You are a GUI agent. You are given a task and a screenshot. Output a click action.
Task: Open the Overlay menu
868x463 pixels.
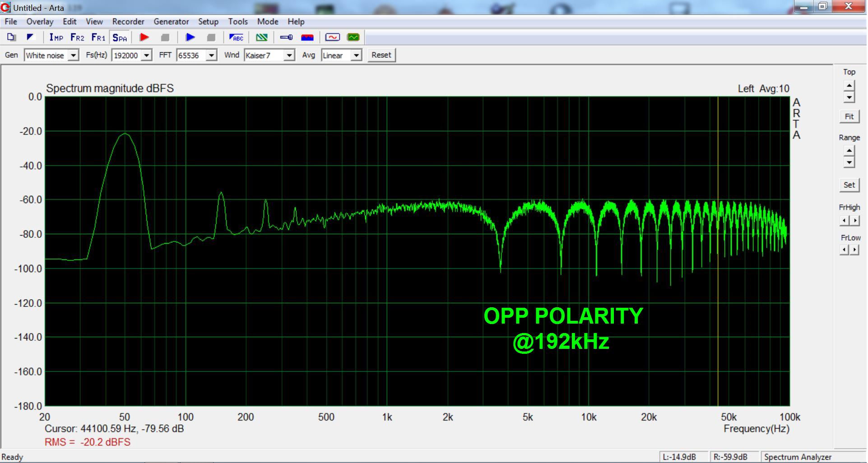pos(40,22)
